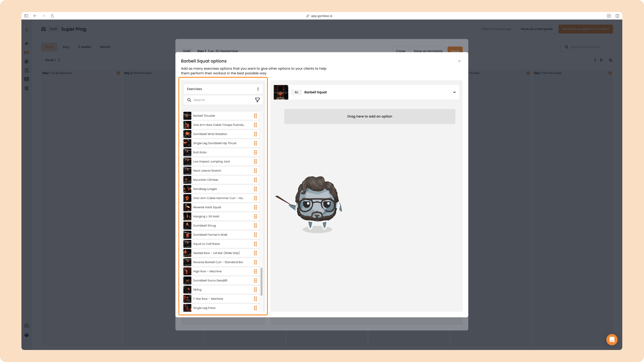Click the drag handle for Single Leg Press
644x362 pixels.
pos(255,308)
